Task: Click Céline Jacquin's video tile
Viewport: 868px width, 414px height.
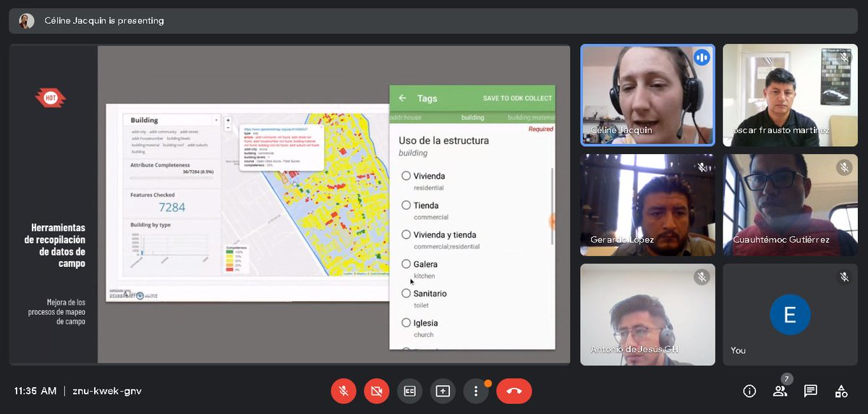Action: tap(647, 95)
